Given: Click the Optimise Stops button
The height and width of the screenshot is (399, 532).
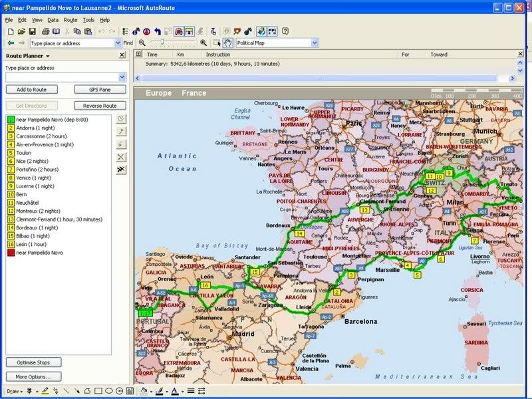Looking at the screenshot, I should 33,362.
